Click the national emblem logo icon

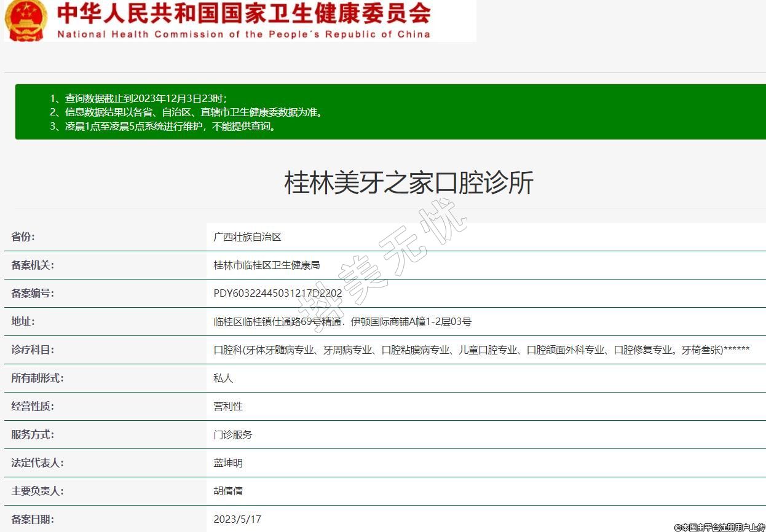25,20
